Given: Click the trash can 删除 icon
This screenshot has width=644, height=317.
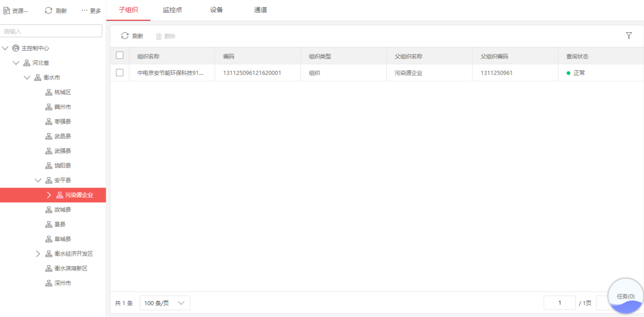Looking at the screenshot, I should pos(158,36).
